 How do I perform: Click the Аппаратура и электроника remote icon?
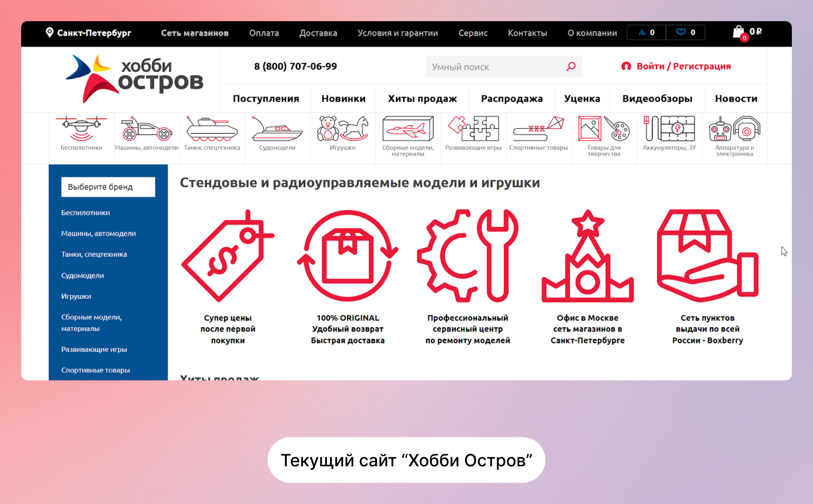735,129
